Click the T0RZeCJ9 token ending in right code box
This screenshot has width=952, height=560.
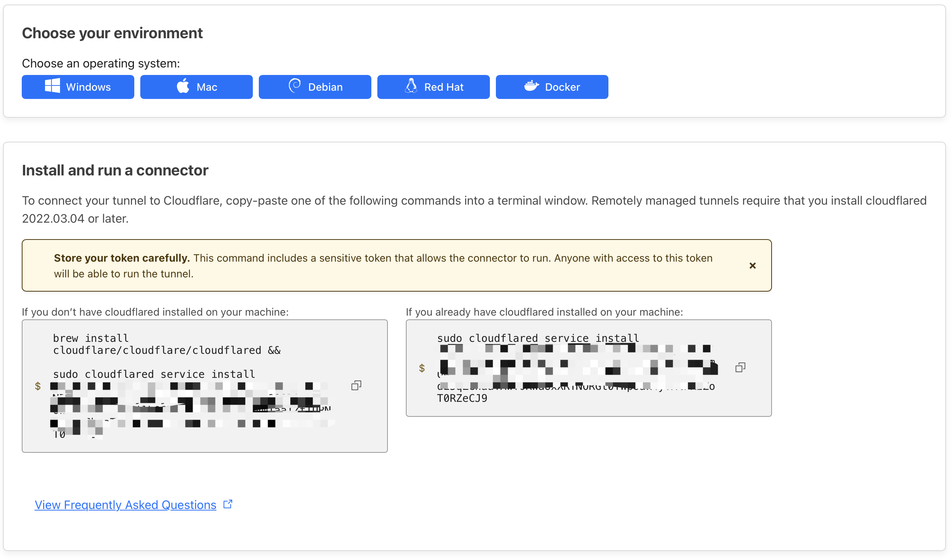click(x=462, y=398)
